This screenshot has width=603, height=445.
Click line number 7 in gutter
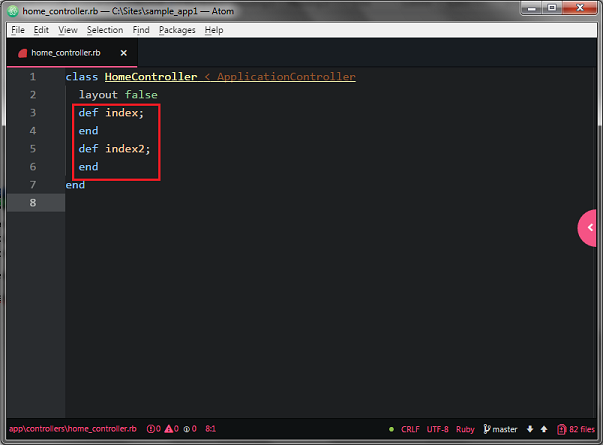pos(33,185)
